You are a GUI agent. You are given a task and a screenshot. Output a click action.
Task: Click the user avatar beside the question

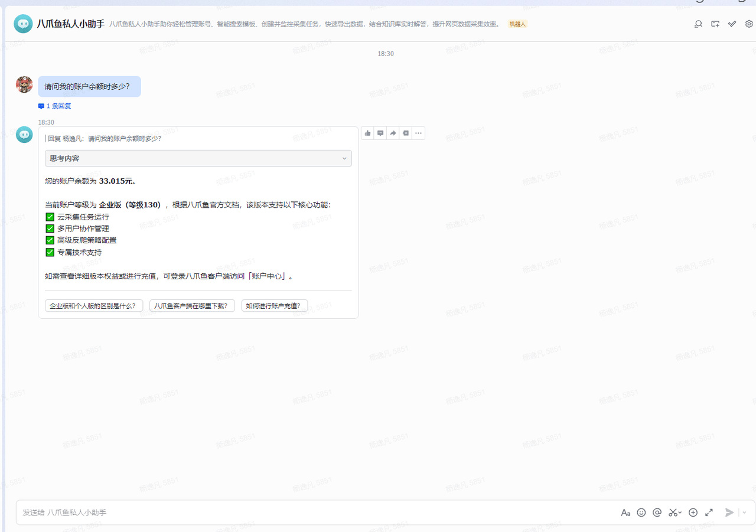click(24, 84)
